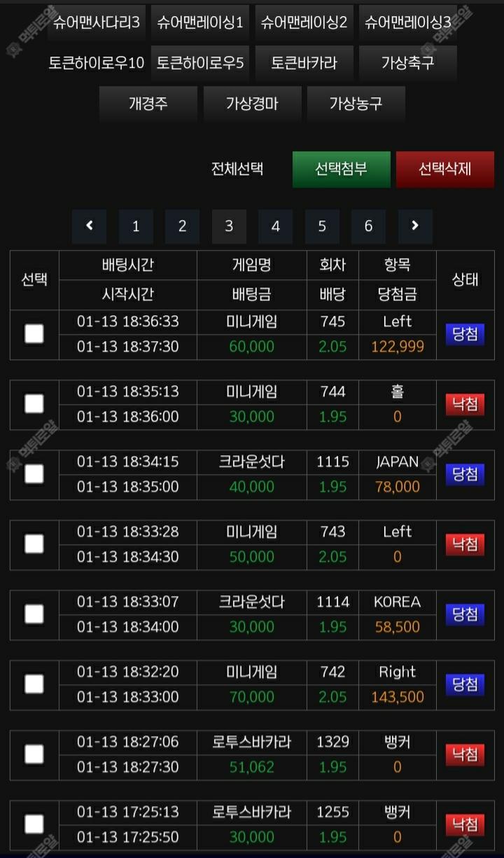Go to the next page with right arrow
Screen dimensions: 504x858
(415, 226)
